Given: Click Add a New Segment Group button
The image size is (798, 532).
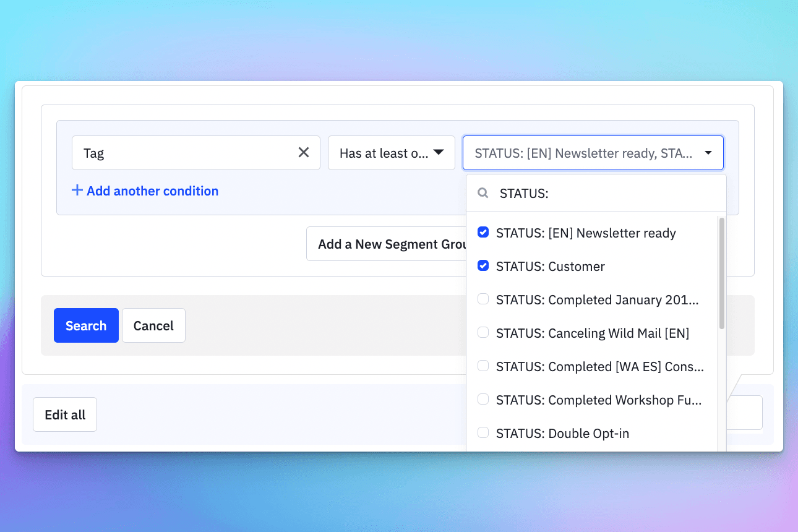Looking at the screenshot, I should (x=387, y=244).
